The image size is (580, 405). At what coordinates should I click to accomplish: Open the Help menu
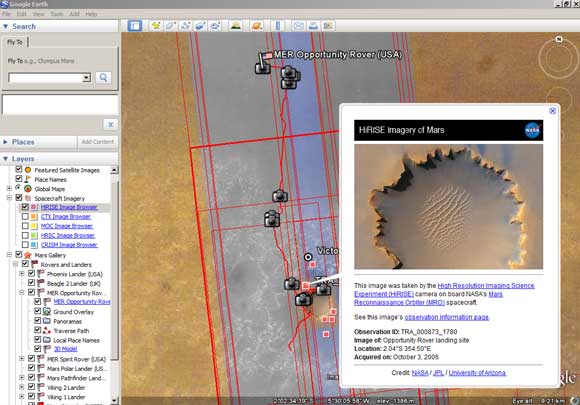pyautogui.click(x=91, y=14)
